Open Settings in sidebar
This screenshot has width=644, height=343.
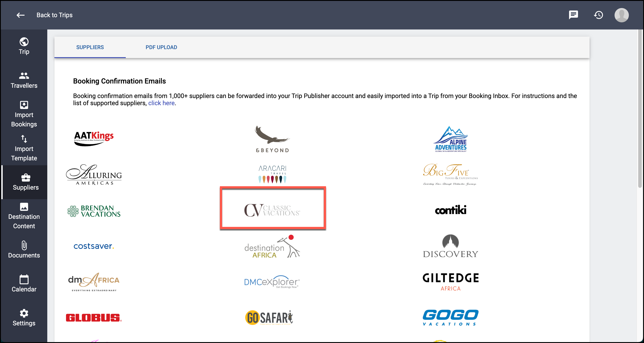pos(24,318)
